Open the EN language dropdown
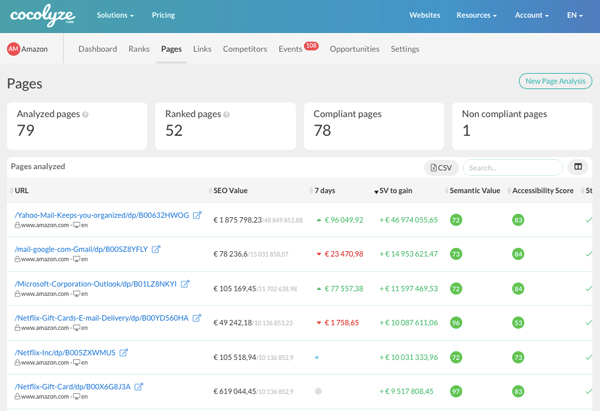 pos(575,15)
